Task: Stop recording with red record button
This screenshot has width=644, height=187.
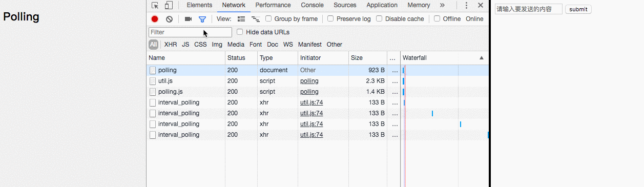Action: [155, 19]
